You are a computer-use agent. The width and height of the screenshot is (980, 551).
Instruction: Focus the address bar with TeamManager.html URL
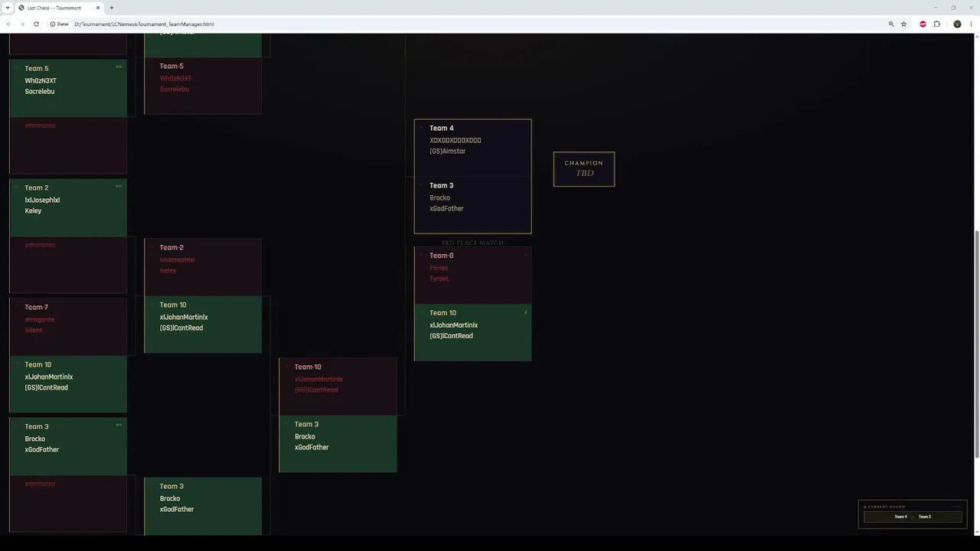click(144, 24)
